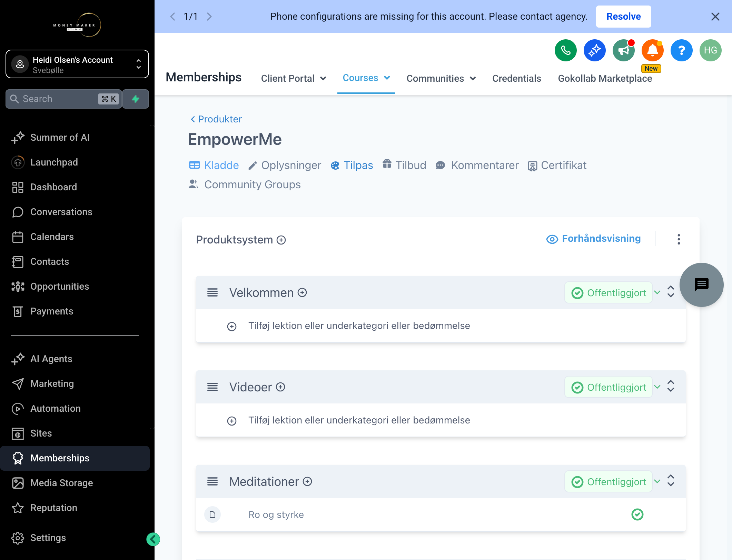This screenshot has height=560, width=732.
Task: Open the Videoer status dropdown chevron
Action: coord(657,387)
